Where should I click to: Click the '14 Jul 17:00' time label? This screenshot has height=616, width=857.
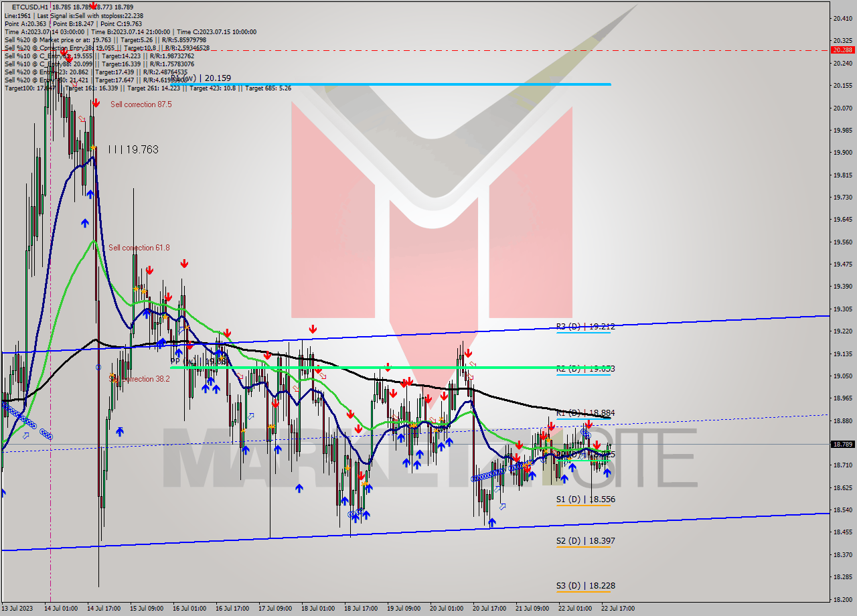103,609
